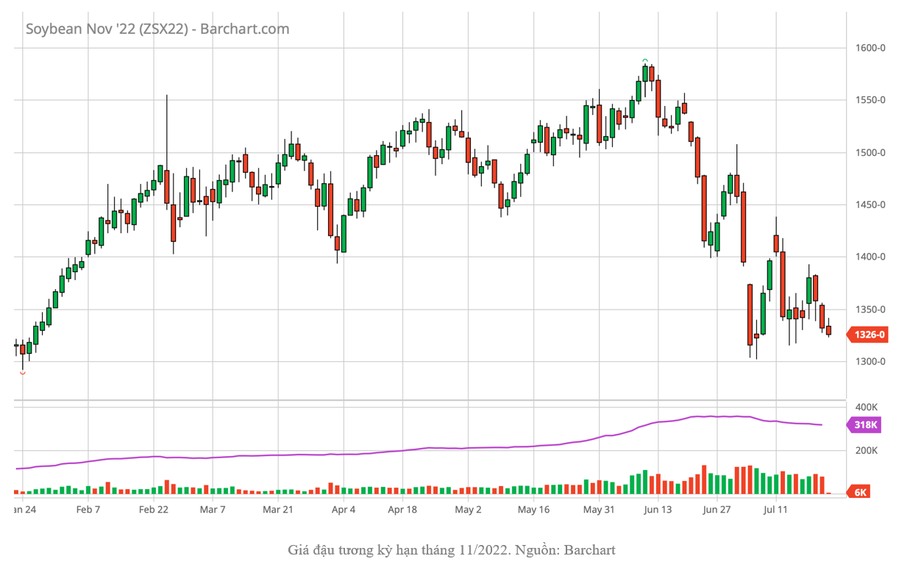Select the Feb 7 date label
The width and height of the screenshot is (924, 570).
click(x=88, y=509)
